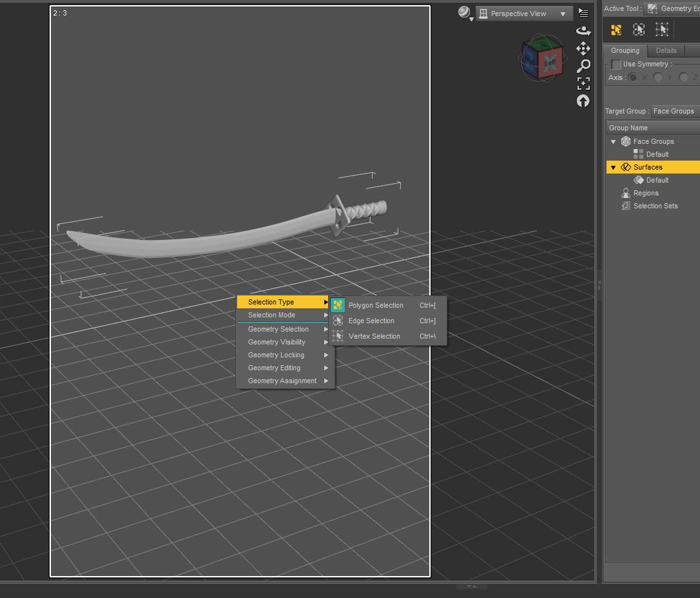700x598 pixels.
Task: Select Vertex Selection icon in Tool Settings
Action: tap(661, 30)
